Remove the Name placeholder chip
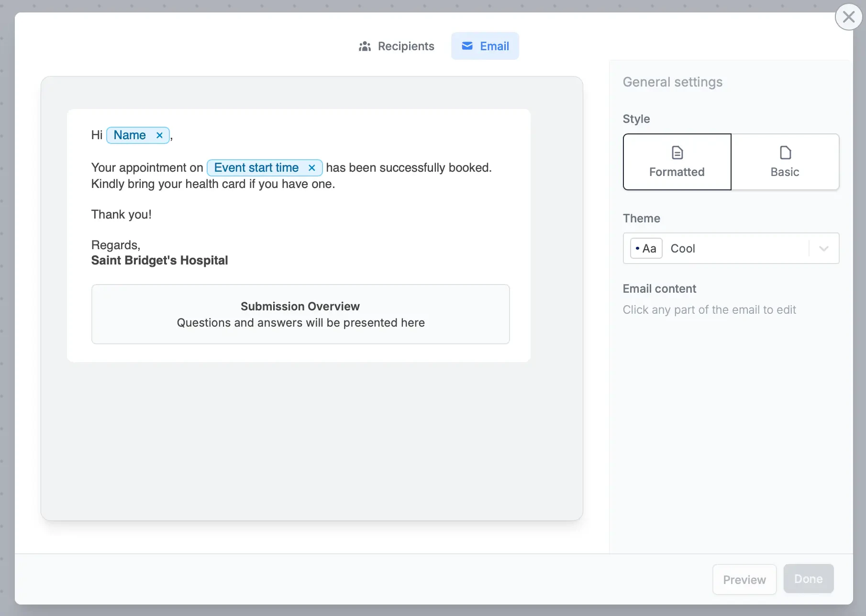Image resolution: width=866 pixels, height=616 pixels. click(159, 135)
